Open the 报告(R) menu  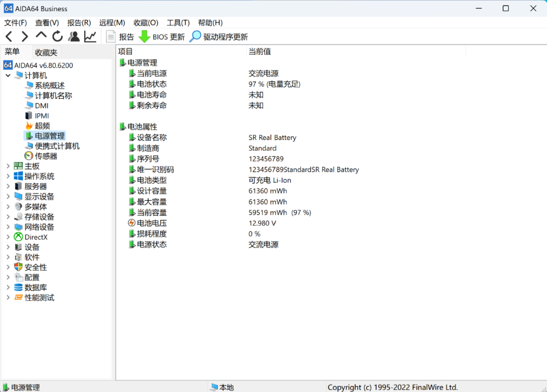[x=79, y=23]
